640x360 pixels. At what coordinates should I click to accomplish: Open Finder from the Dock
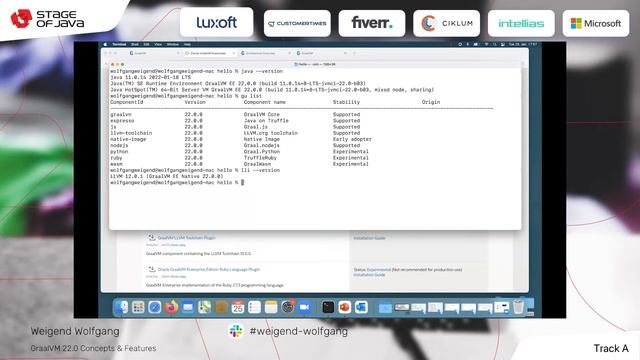(121, 307)
